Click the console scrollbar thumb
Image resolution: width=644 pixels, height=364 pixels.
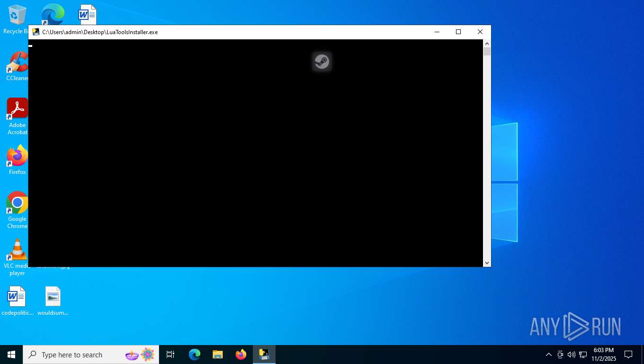pos(487,52)
